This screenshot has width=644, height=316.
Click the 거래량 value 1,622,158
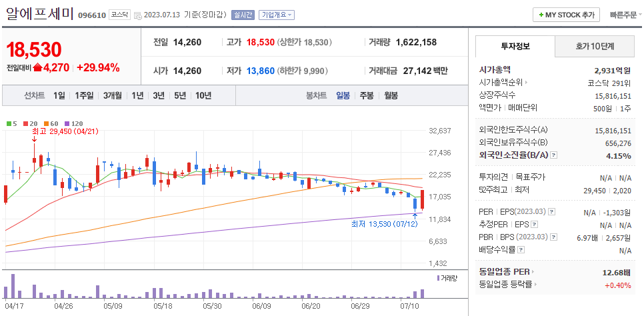(x=416, y=42)
